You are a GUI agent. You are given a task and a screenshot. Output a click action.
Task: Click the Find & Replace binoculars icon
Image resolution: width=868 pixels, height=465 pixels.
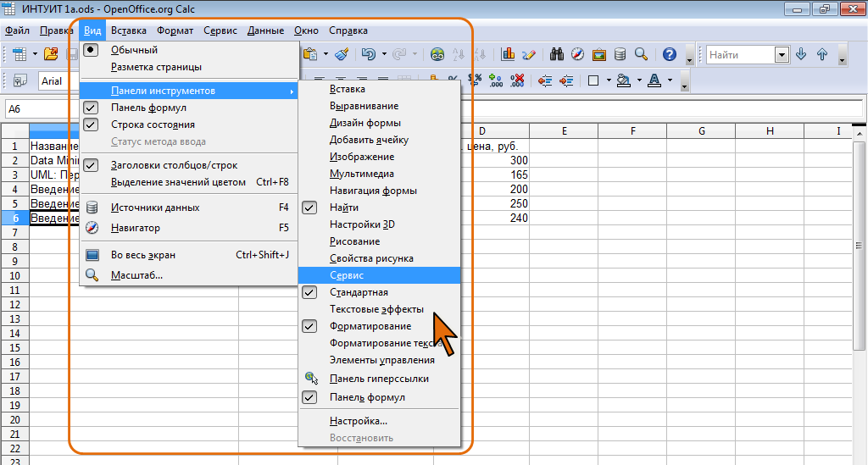pos(556,54)
